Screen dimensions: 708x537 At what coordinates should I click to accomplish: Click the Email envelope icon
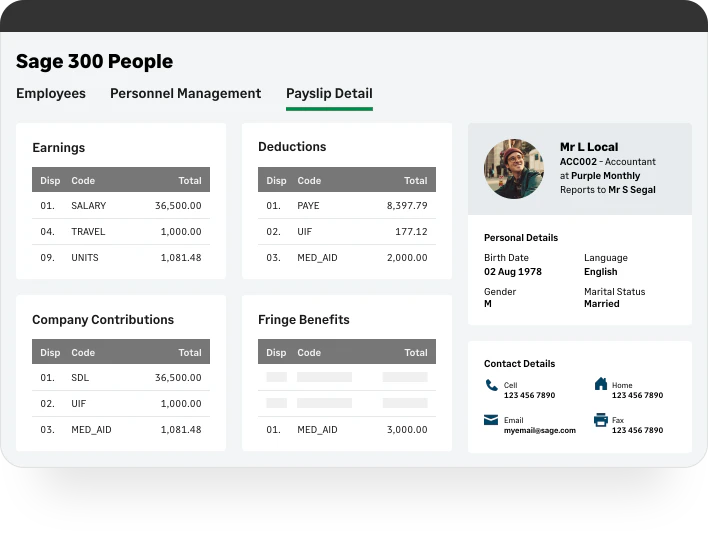click(491, 420)
